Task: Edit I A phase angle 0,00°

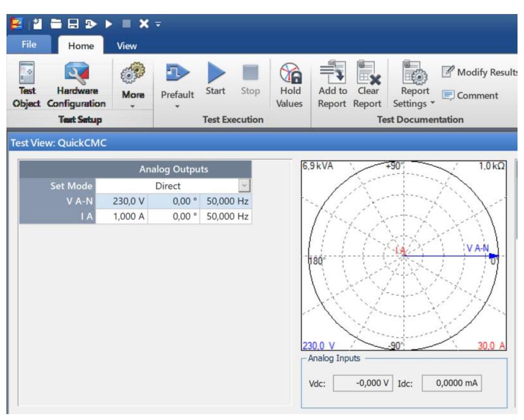Action: pos(174,216)
